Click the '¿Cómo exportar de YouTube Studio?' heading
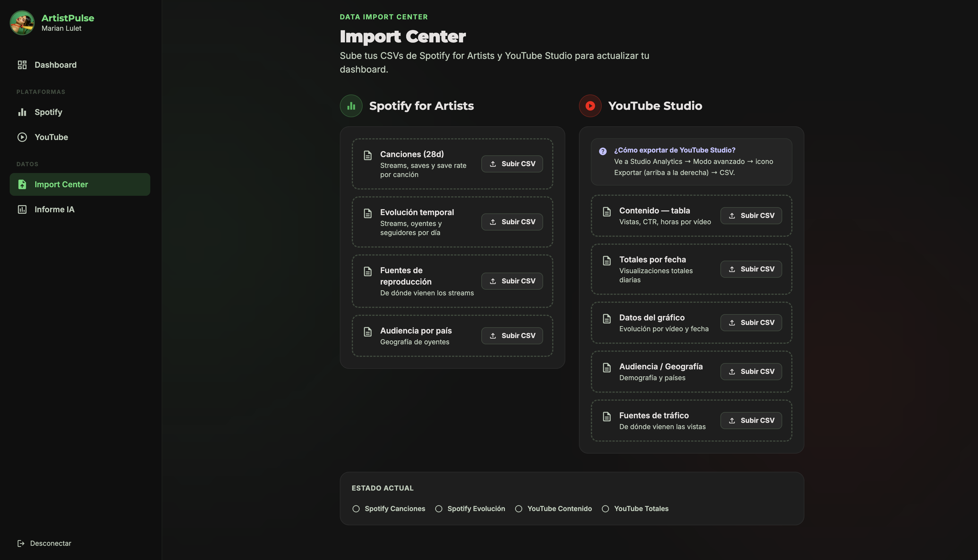The width and height of the screenshot is (978, 560). click(675, 150)
